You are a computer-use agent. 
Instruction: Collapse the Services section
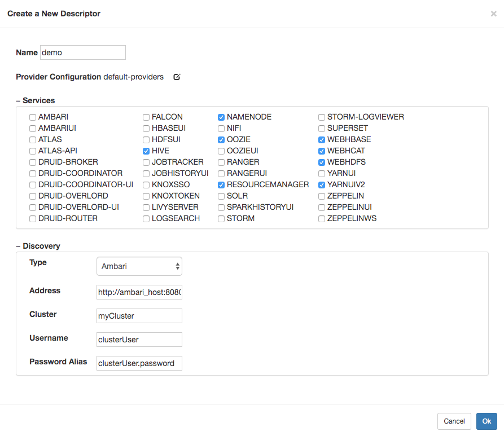coord(19,100)
